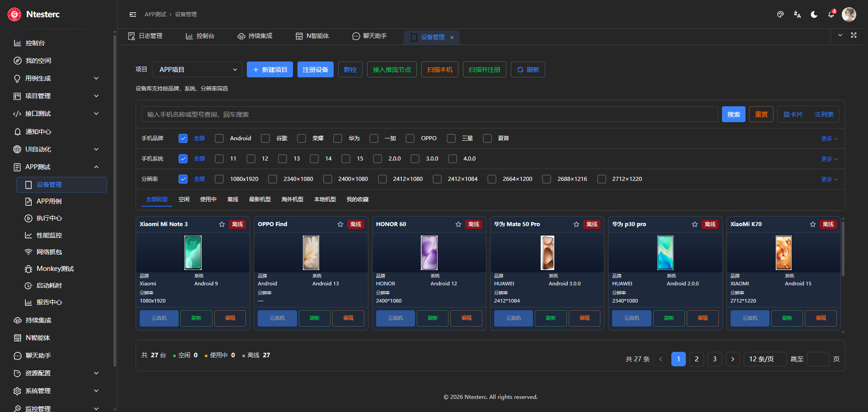Open the theme palette icon in header
868x412 pixels.
point(780,14)
